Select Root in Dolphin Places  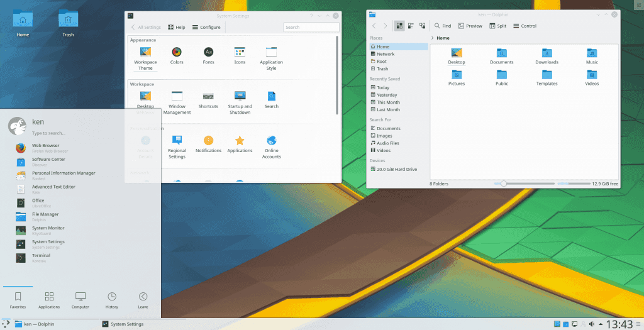pos(398,61)
